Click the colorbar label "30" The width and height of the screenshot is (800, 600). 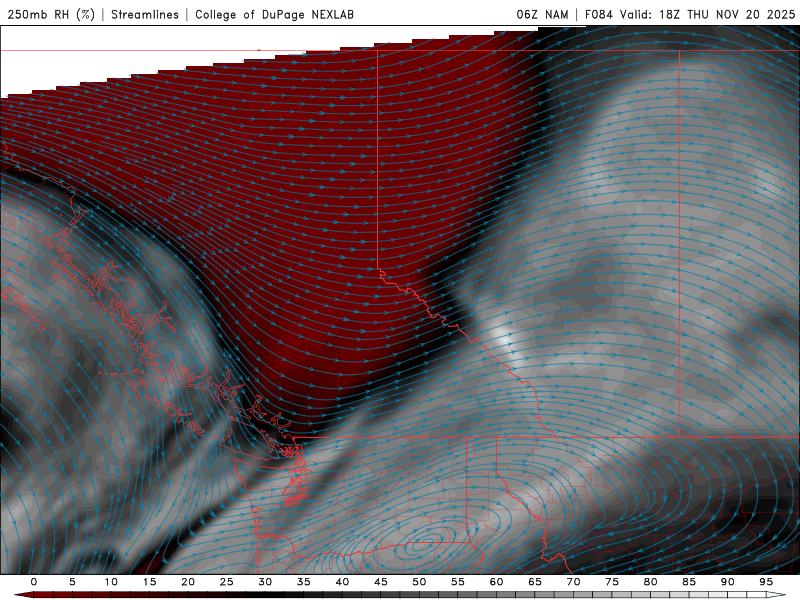coord(265,582)
